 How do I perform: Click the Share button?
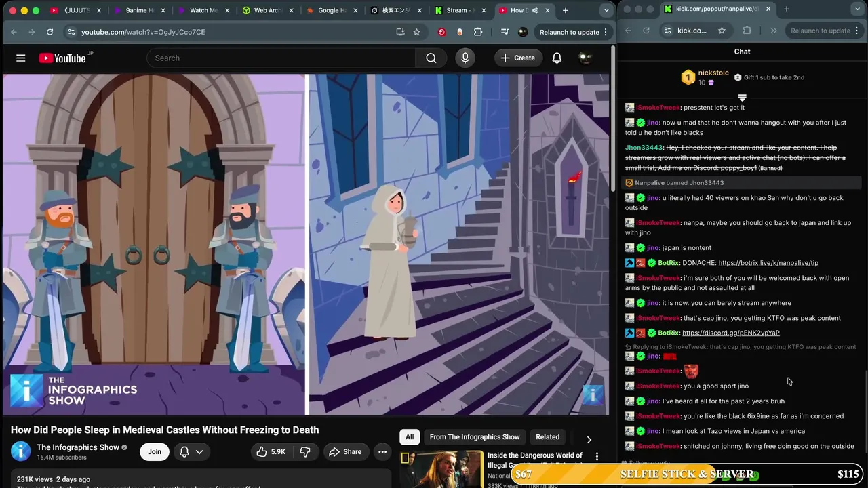345,452
